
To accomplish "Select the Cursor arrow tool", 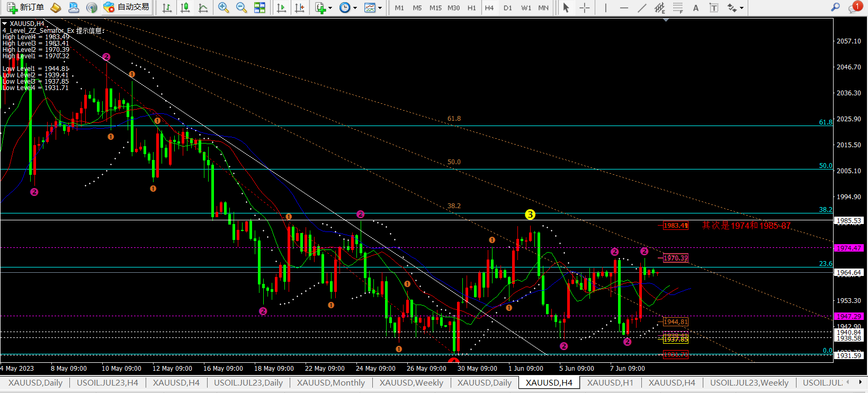I will pos(566,7).
